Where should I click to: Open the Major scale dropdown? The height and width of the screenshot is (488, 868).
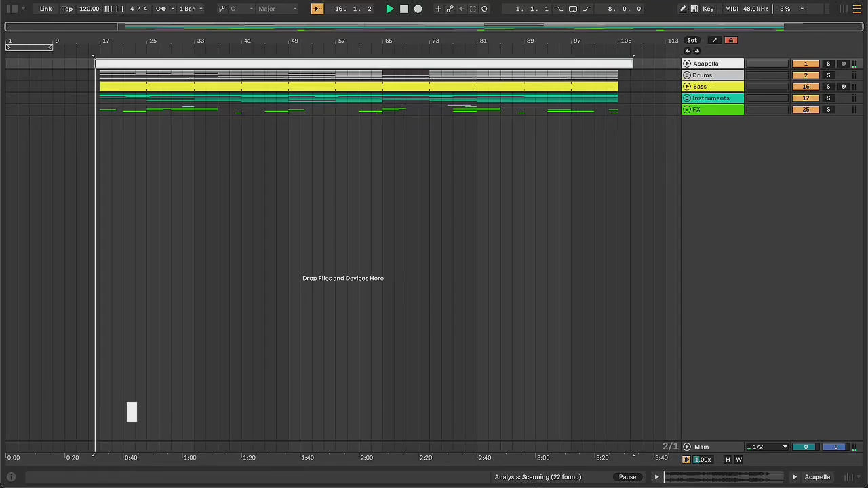(277, 9)
